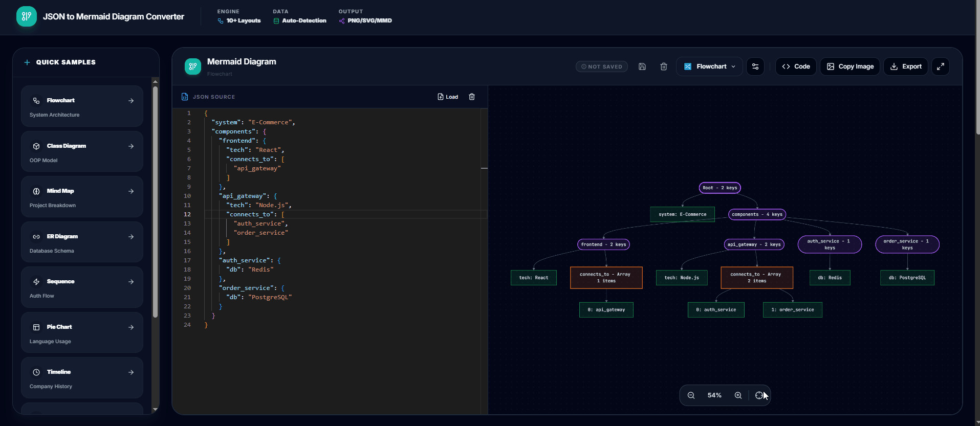Click the arrow on Class Diagram card
The width and height of the screenshot is (980, 426).
(131, 146)
